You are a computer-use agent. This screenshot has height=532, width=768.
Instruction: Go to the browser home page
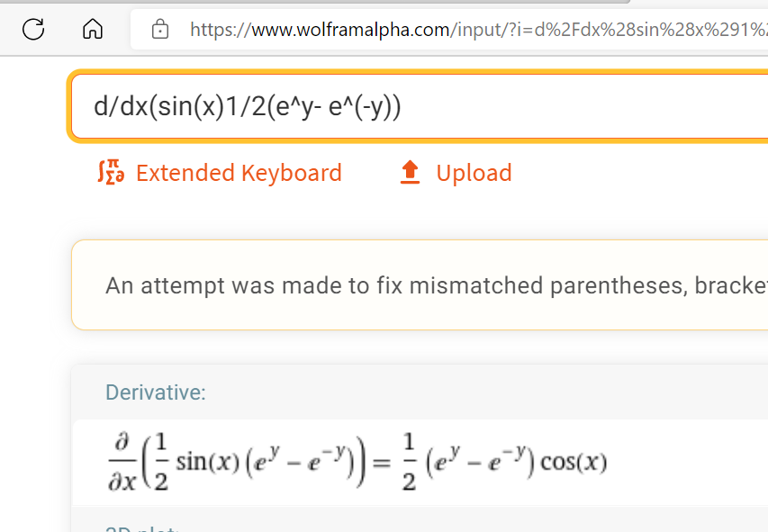point(93,29)
